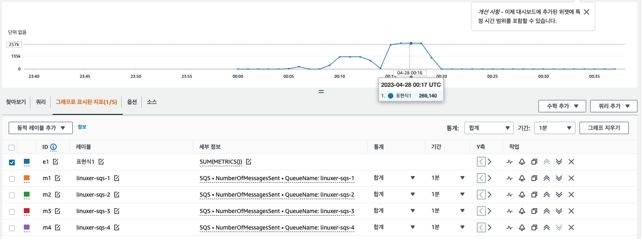Expand the 동적 레이블 추가 dropdown
This screenshot has height=239, width=644.
click(41, 128)
